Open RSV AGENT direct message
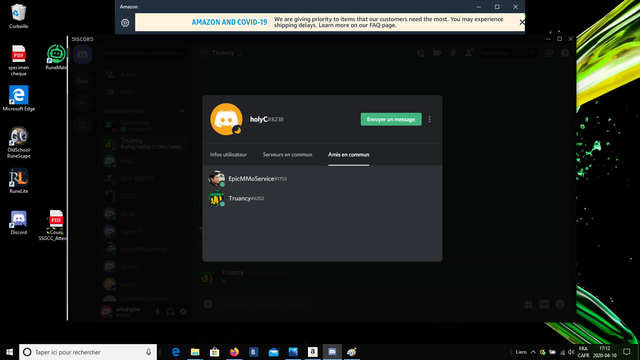Screen dimensions: 640x360 click(x=144, y=178)
